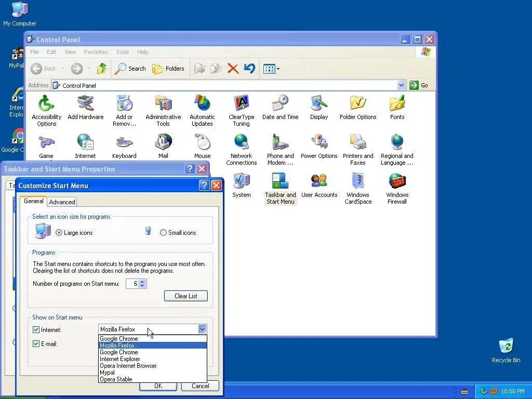Click the magnifier icon in system tray

(x=494, y=391)
